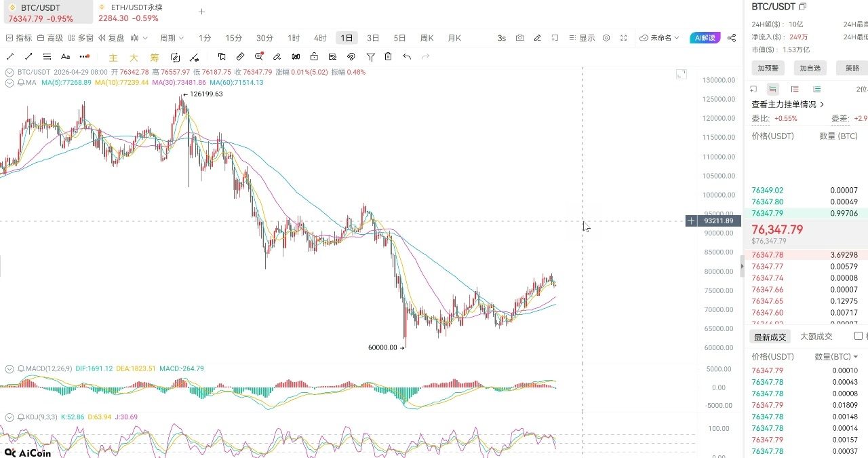Collapse the MACD(12,26,9) indicator panel
The width and height of the screenshot is (868, 458).
pyautogui.click(x=9, y=369)
